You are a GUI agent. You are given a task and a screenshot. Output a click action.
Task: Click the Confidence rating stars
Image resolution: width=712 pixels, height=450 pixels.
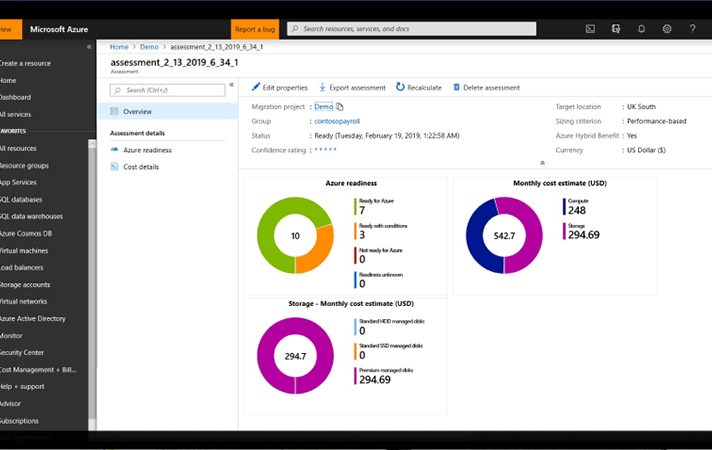pyautogui.click(x=326, y=149)
